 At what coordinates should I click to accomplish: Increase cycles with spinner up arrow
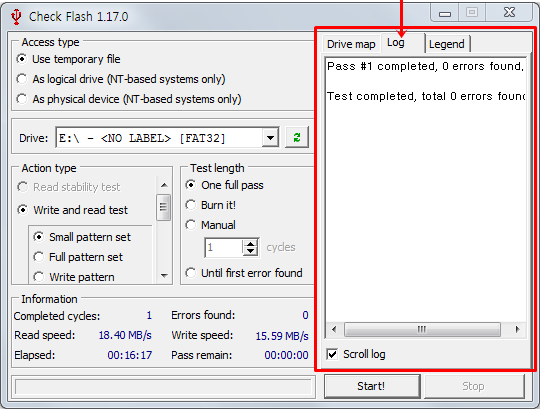point(250,243)
